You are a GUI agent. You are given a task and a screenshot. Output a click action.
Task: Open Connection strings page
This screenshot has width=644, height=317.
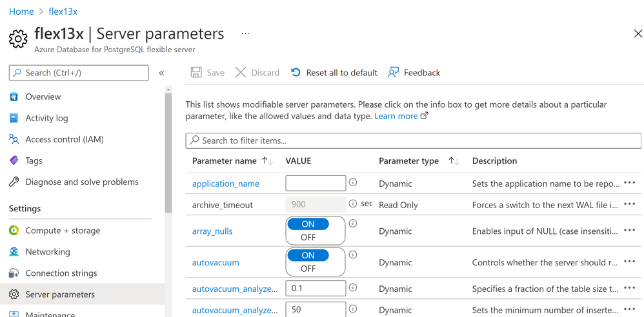(61, 273)
